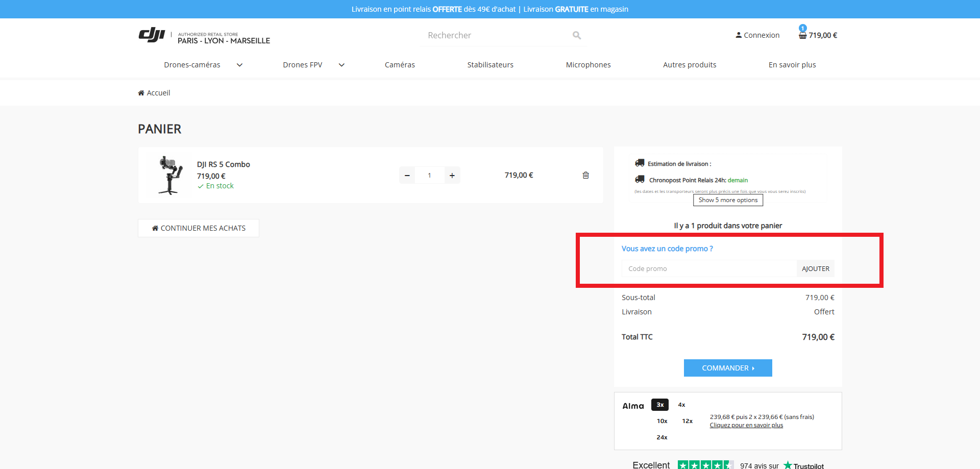The height and width of the screenshot is (469, 980).
Task: Open the Microphones menu
Action: (x=588, y=65)
